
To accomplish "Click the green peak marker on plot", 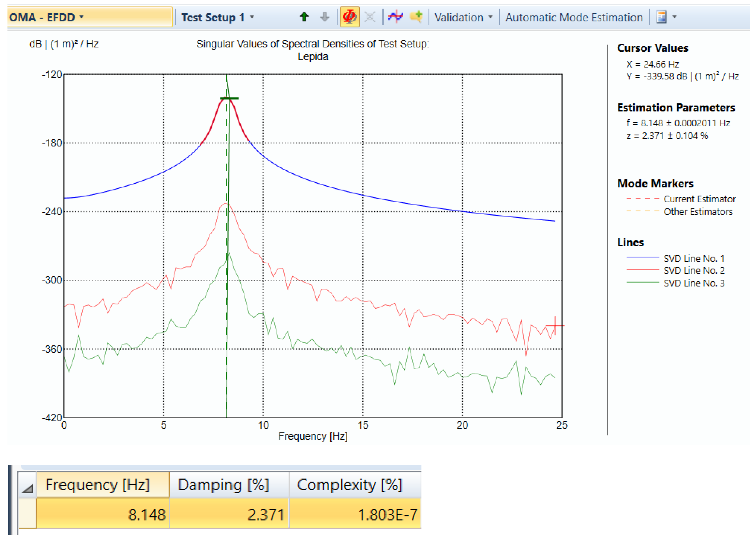I will [229, 98].
